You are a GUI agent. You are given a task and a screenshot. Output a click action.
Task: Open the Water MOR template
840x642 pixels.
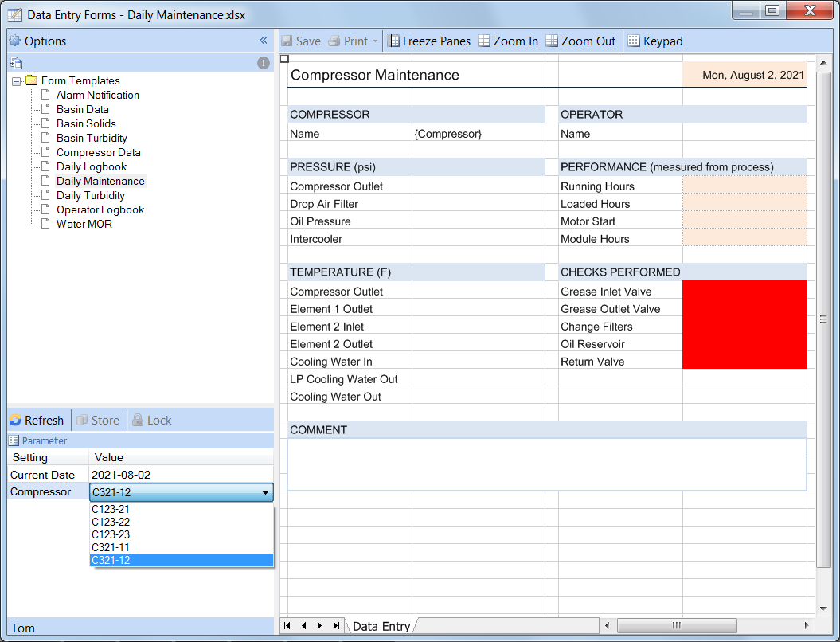[84, 225]
